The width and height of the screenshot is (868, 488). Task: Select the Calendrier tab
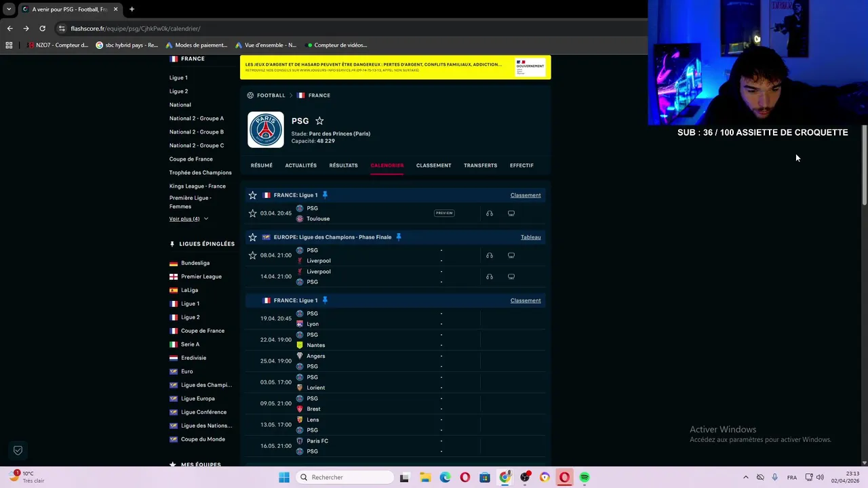coord(387,165)
